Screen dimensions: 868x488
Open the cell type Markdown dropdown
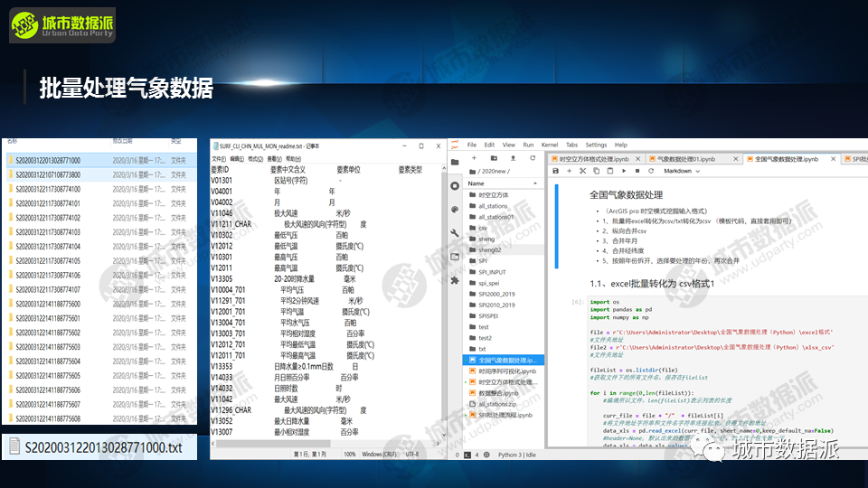(682, 171)
